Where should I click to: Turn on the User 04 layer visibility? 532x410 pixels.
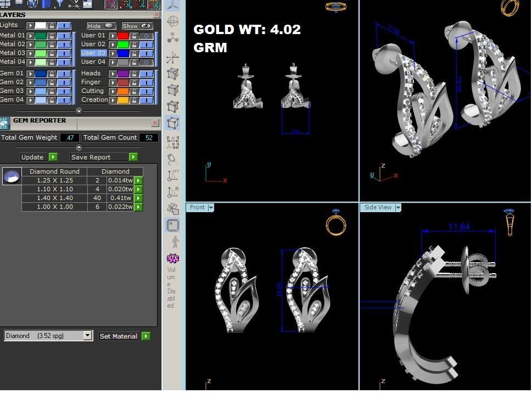[x=146, y=62]
